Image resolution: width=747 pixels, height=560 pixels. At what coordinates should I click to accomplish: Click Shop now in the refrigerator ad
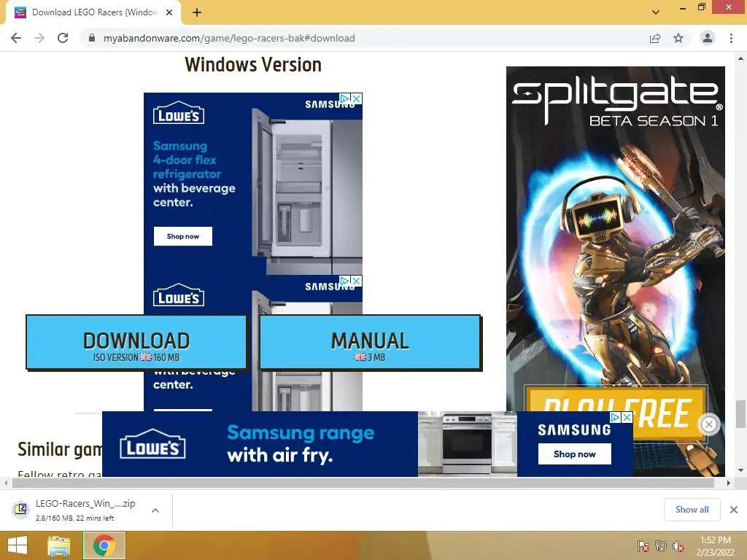tap(183, 236)
